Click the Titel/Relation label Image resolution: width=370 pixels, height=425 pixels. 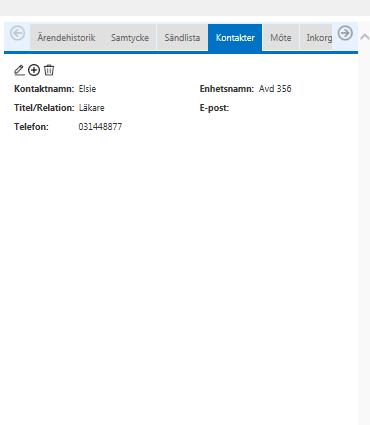pos(44,108)
